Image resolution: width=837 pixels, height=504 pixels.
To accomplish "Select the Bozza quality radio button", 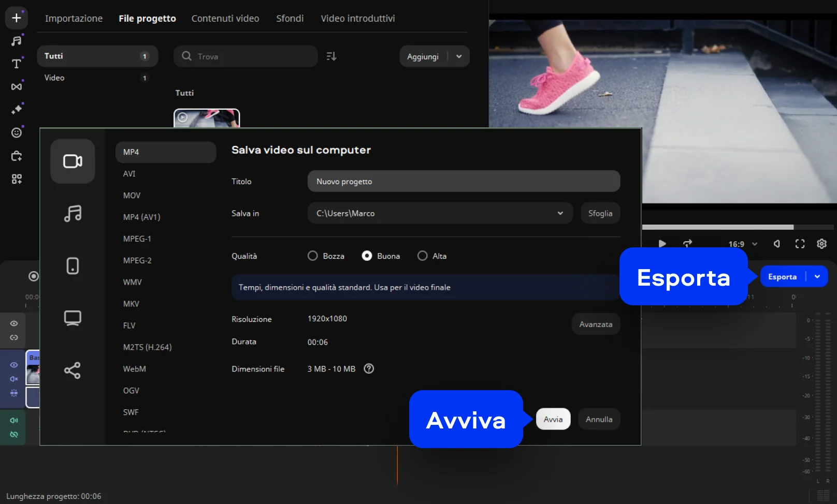I will [x=313, y=256].
